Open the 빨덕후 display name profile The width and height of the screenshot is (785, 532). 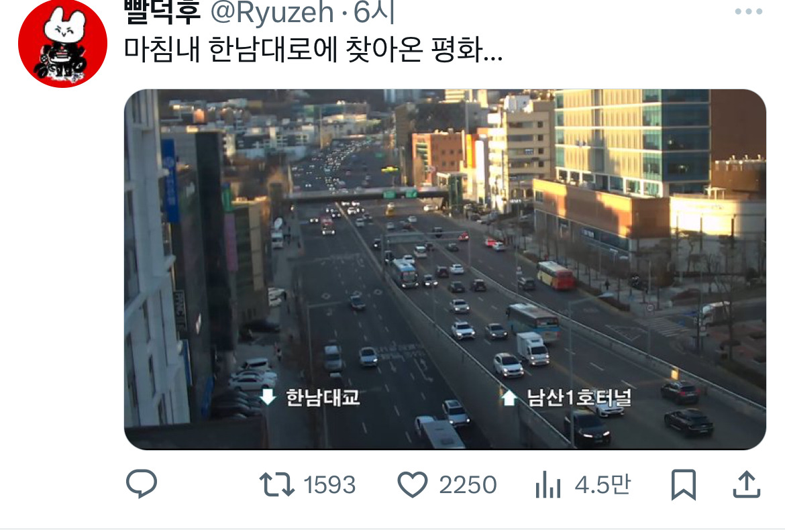pos(162,12)
